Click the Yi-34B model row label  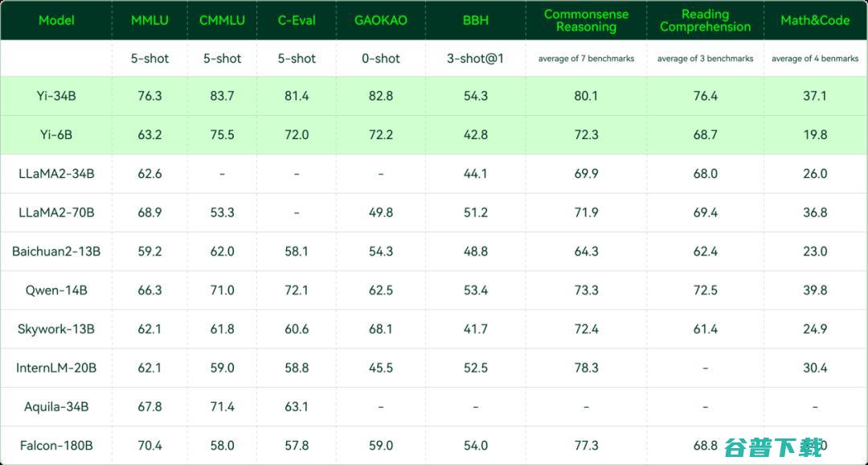point(56,96)
